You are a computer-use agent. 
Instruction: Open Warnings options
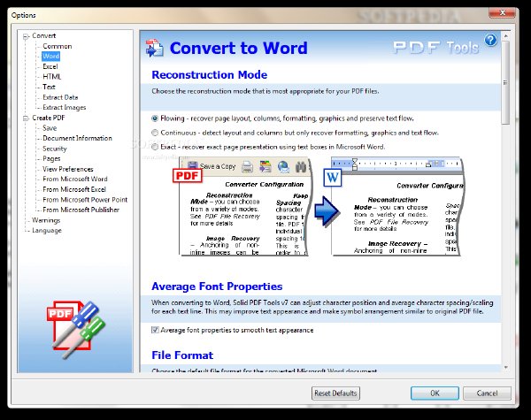[x=46, y=220]
